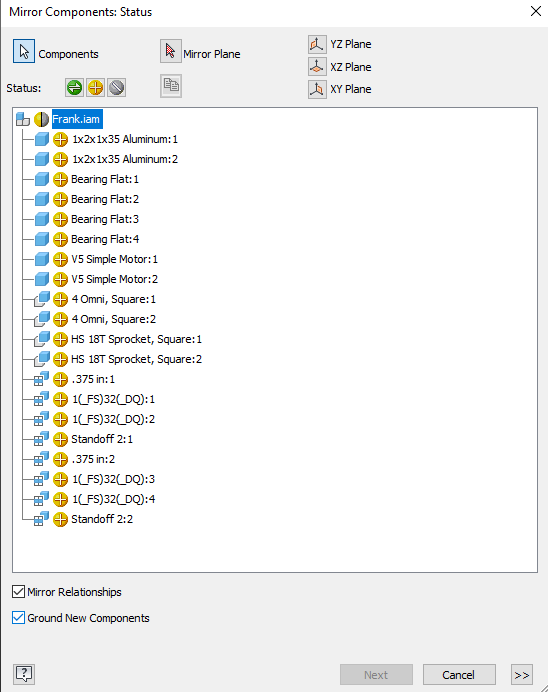The width and height of the screenshot is (548, 692).
Task: Select the .375 in:1 row text
Action: tap(93, 379)
